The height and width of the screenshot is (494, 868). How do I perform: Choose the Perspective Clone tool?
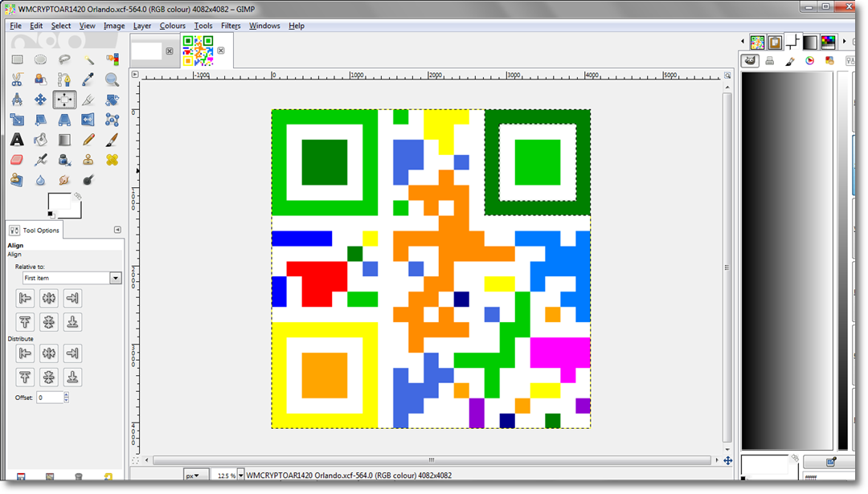(17, 180)
